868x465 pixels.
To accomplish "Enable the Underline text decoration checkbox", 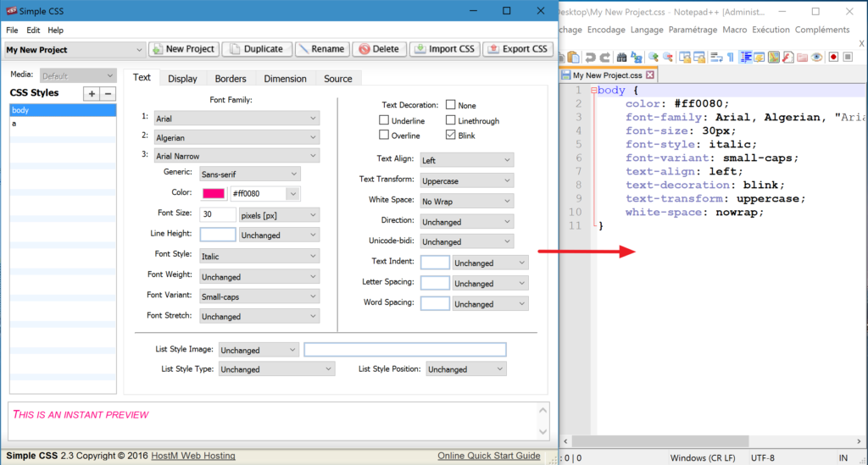I will tap(384, 119).
